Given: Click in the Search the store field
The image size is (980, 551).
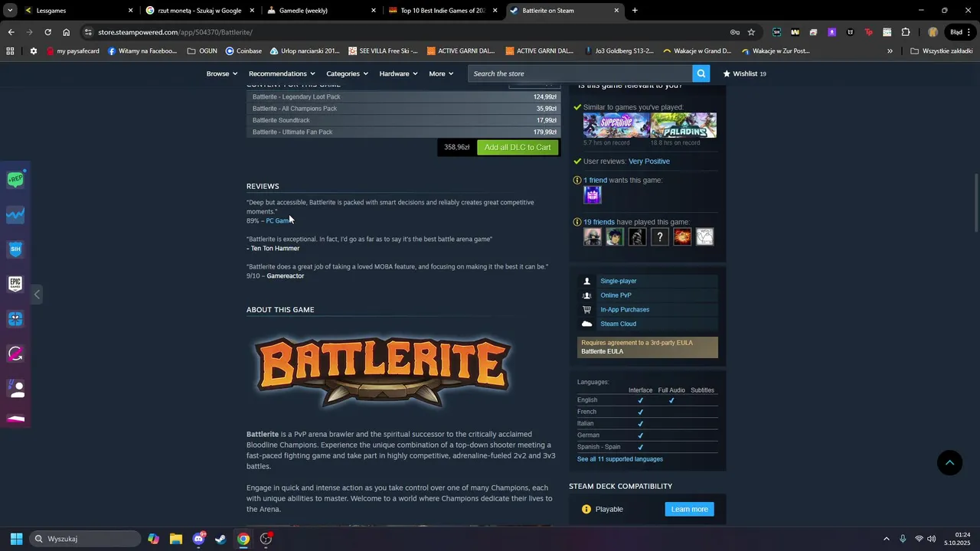Looking at the screenshot, I should click(x=580, y=73).
